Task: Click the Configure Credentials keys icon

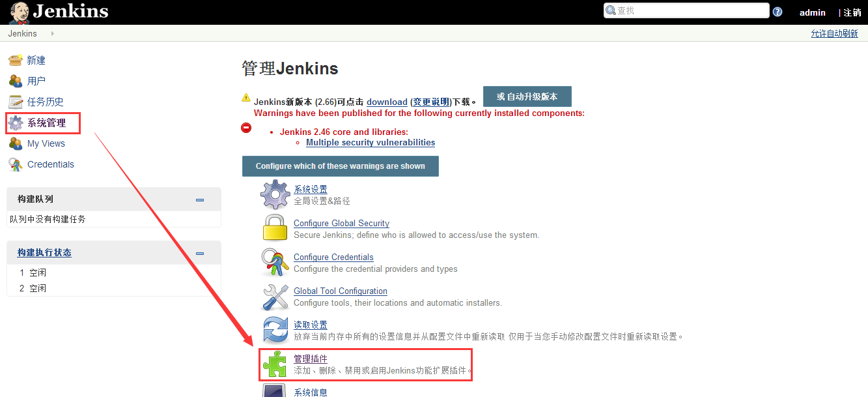Action: [275, 262]
